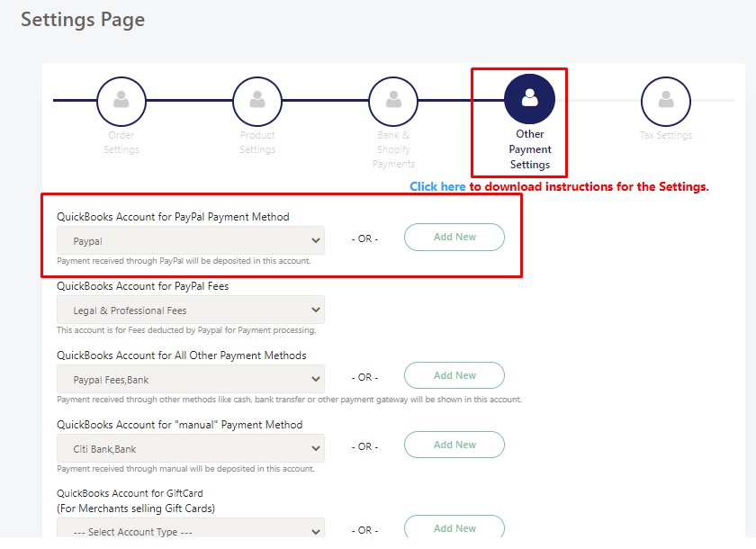Click the Product Settings step label
This screenshot has width=756, height=549.
(x=257, y=142)
